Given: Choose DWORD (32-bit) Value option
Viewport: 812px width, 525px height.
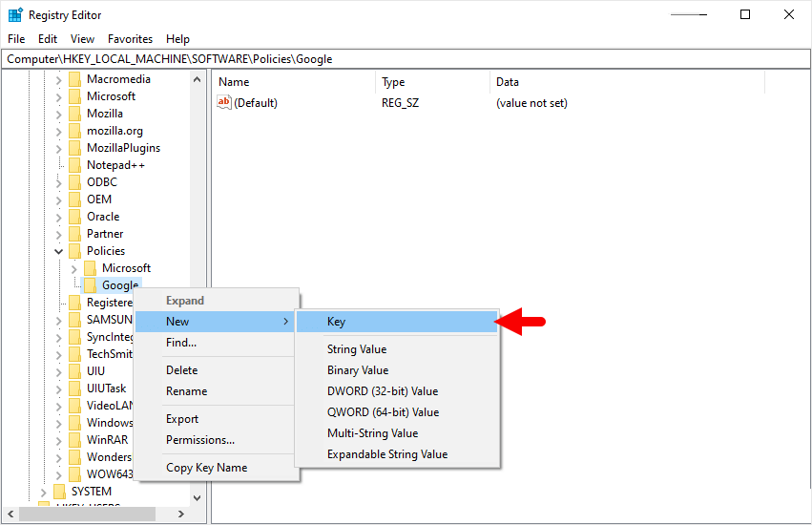Looking at the screenshot, I should tap(397, 391).
